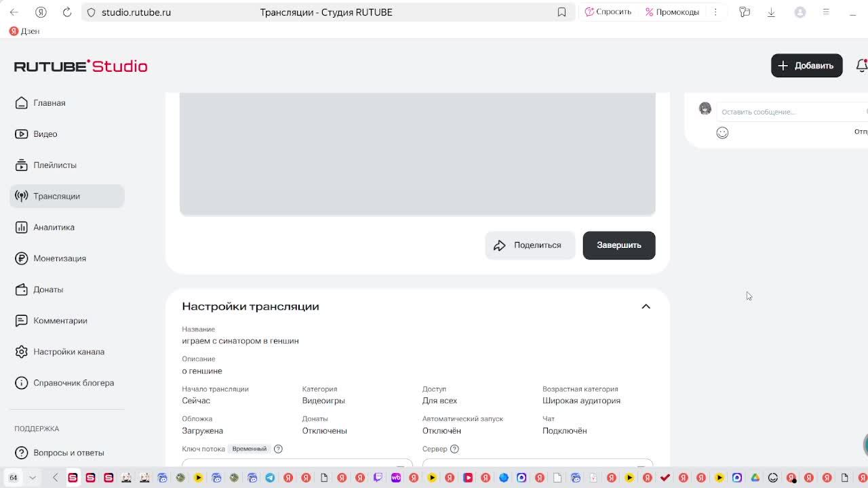Open the Yandex home page icon

click(41, 12)
